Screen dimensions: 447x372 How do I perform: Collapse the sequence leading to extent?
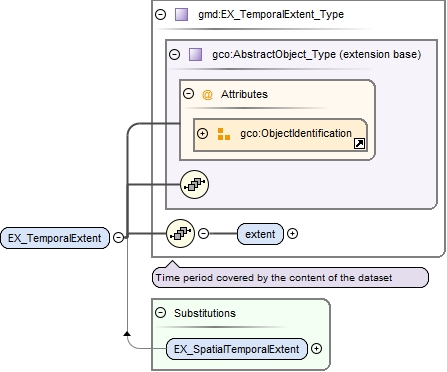203,233
